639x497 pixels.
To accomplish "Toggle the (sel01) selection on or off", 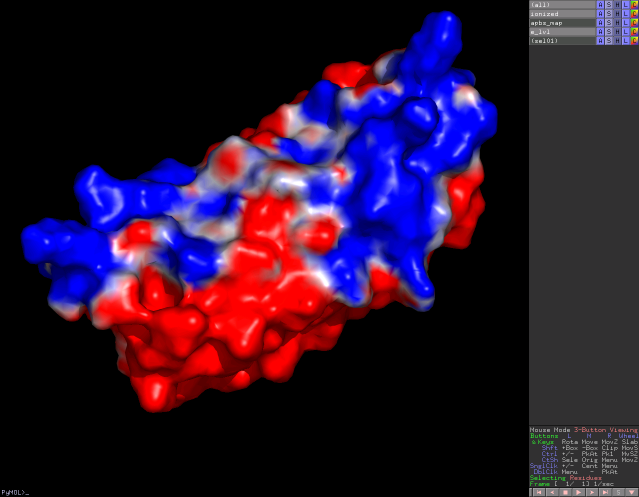I will pos(562,40).
